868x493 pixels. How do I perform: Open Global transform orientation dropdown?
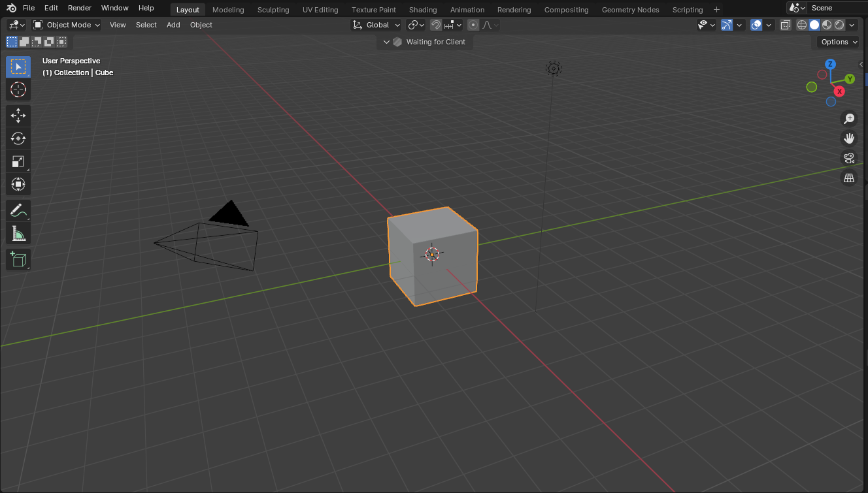point(376,25)
